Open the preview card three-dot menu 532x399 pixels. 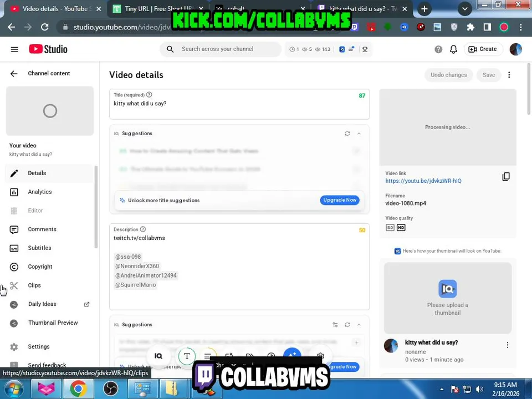tap(507, 345)
